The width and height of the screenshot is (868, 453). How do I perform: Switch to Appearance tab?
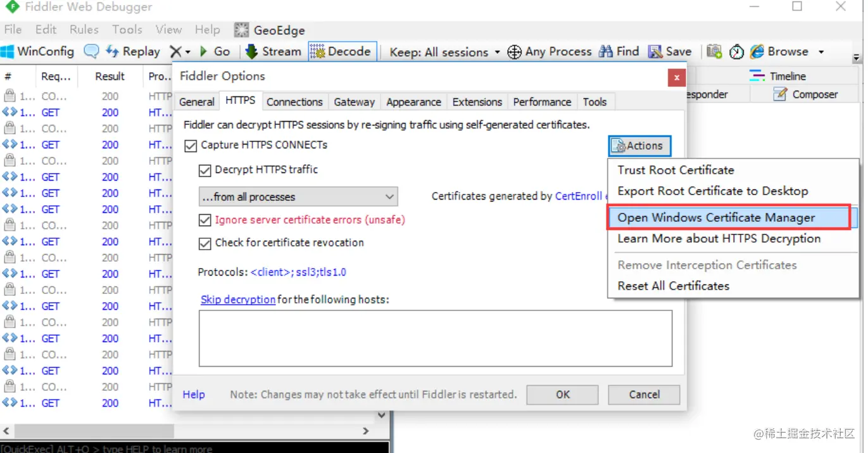(x=413, y=102)
